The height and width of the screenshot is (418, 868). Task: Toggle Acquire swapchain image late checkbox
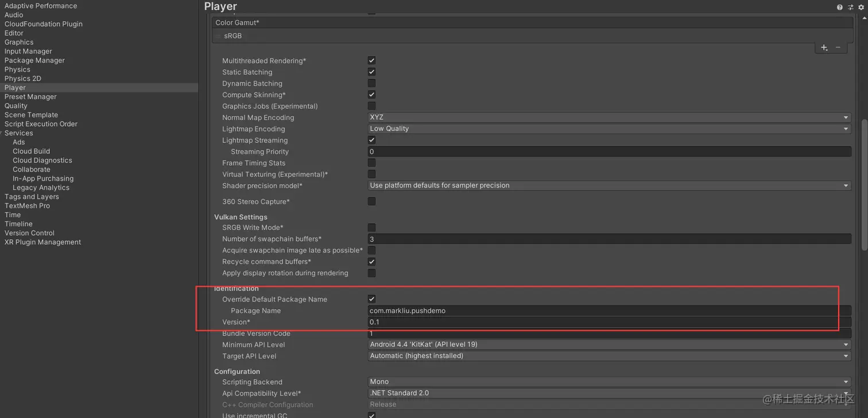371,250
